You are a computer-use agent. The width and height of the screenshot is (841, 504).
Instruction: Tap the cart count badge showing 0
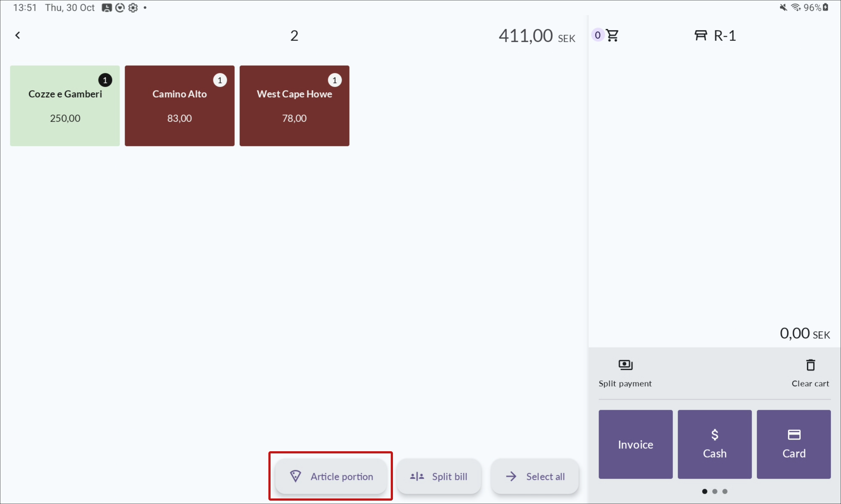pos(598,35)
